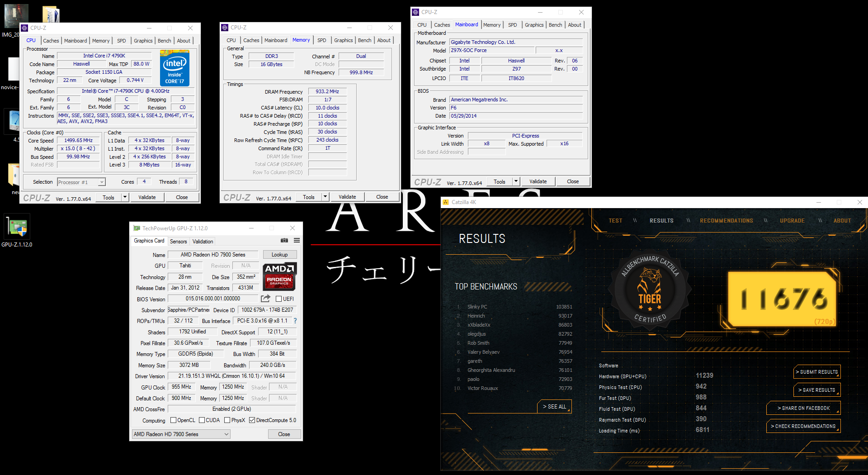Click the DRAM Frequency 933.2 MHz value

pyautogui.click(x=327, y=91)
